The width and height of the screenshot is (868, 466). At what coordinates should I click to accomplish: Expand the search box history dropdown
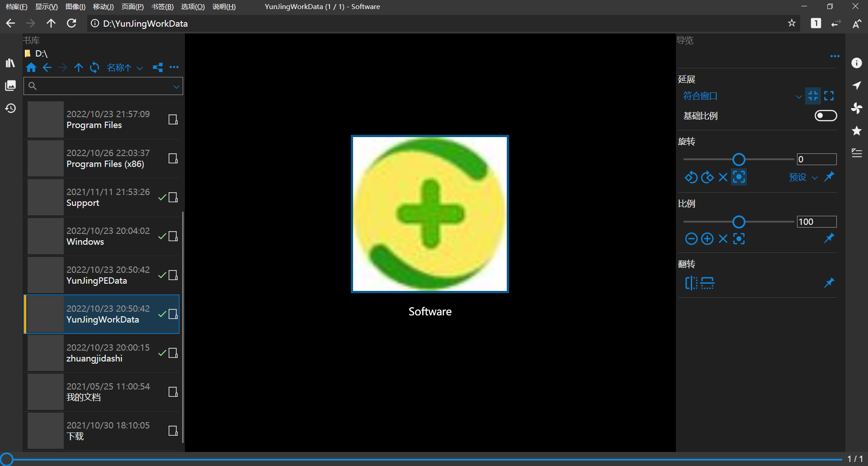click(176, 86)
